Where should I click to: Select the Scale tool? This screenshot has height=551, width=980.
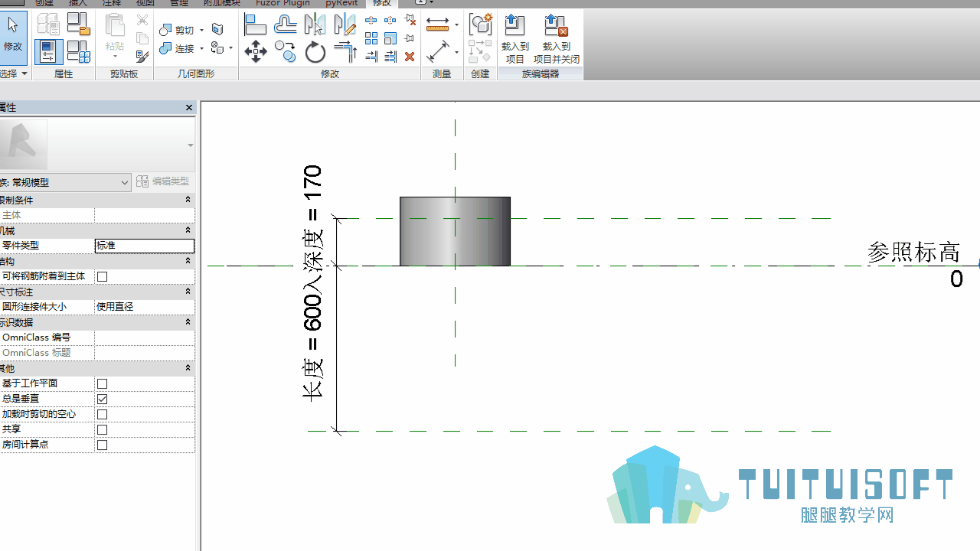(390, 38)
